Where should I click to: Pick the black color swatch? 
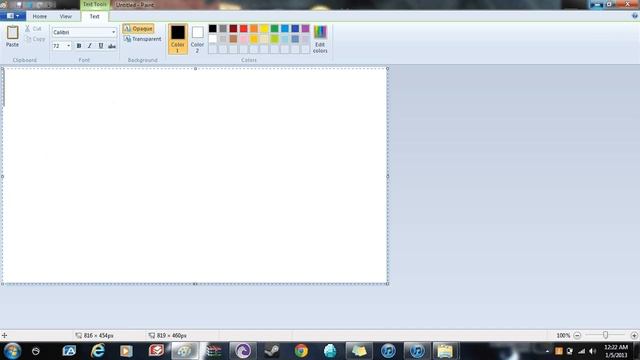(213, 29)
